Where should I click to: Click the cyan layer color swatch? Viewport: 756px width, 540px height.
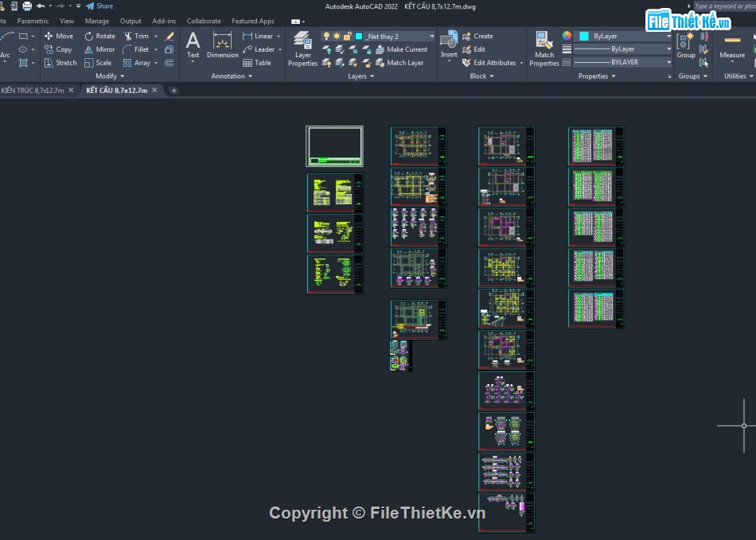tap(359, 37)
